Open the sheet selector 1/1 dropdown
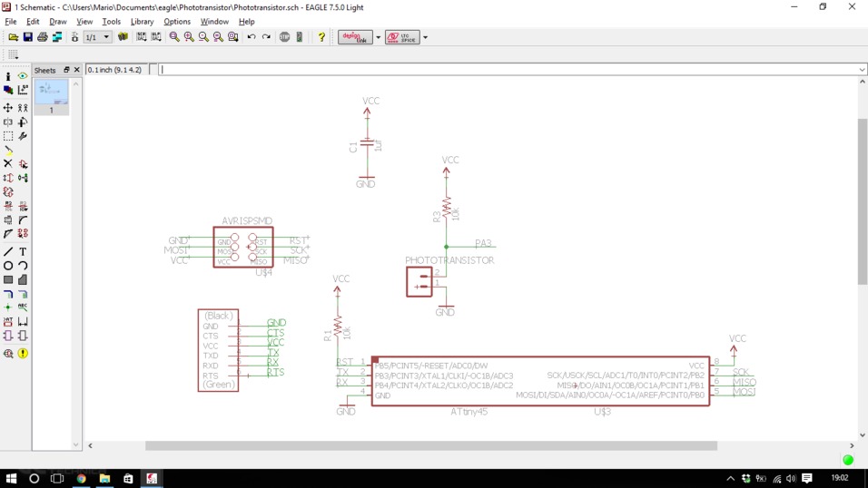Viewport: 868px width, 488px height. (x=97, y=37)
